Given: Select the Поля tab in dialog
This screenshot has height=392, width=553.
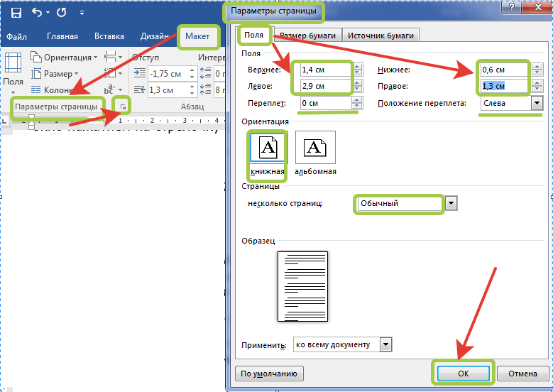Looking at the screenshot, I should (254, 35).
